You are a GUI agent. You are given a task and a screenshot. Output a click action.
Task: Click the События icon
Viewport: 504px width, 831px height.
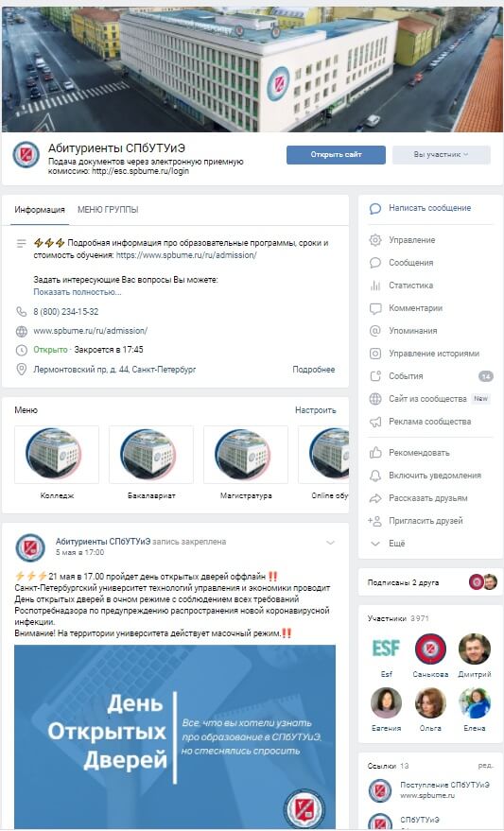[x=375, y=376]
